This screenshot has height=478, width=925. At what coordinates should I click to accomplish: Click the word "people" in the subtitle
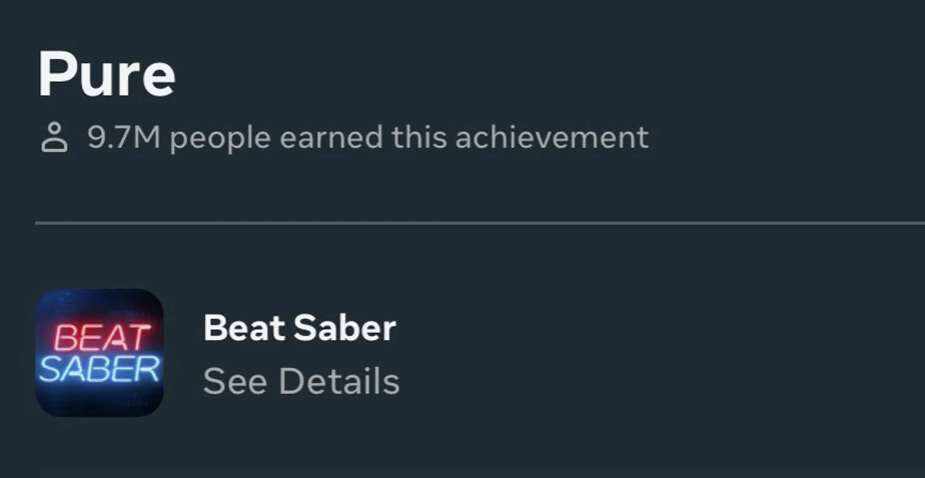220,137
